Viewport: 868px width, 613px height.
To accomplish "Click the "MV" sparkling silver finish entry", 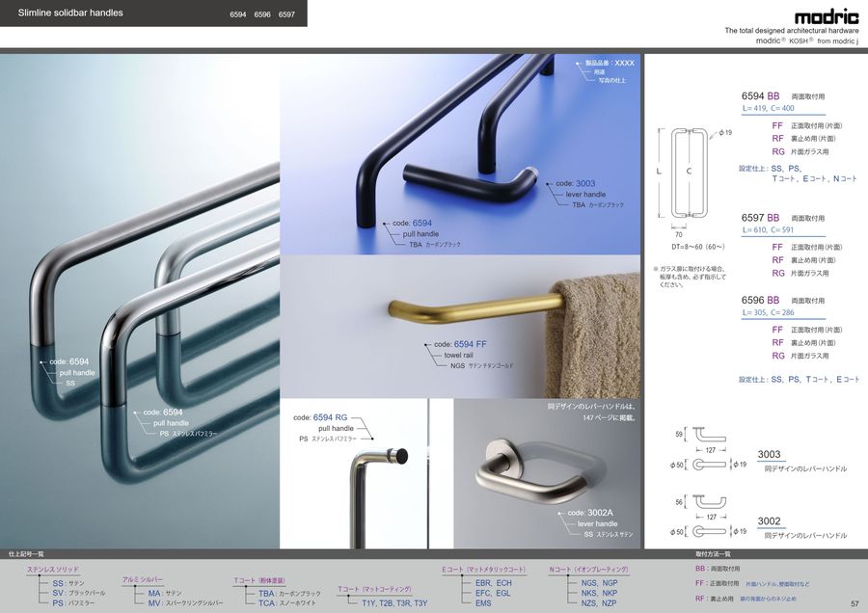I will click(185, 603).
